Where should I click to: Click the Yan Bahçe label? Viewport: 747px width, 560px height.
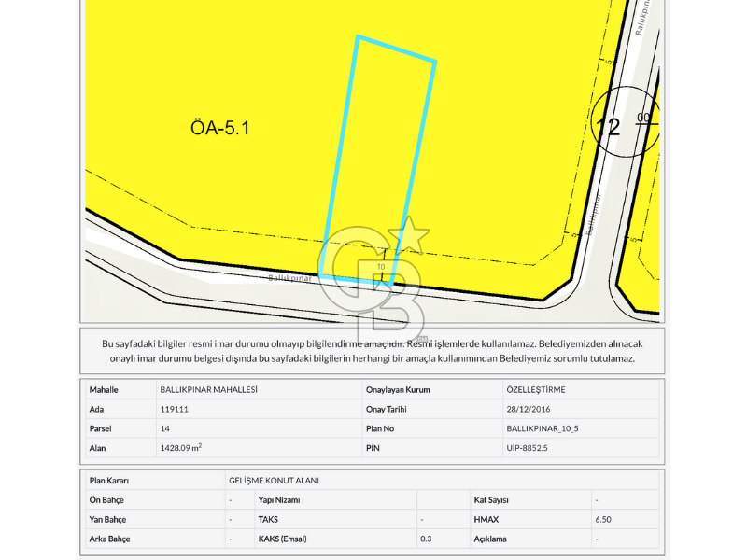[x=107, y=520]
